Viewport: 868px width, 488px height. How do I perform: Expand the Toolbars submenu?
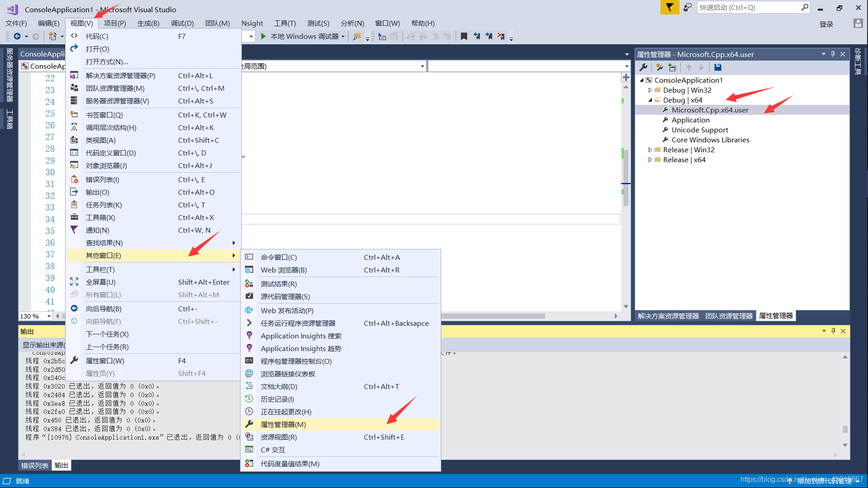(154, 270)
